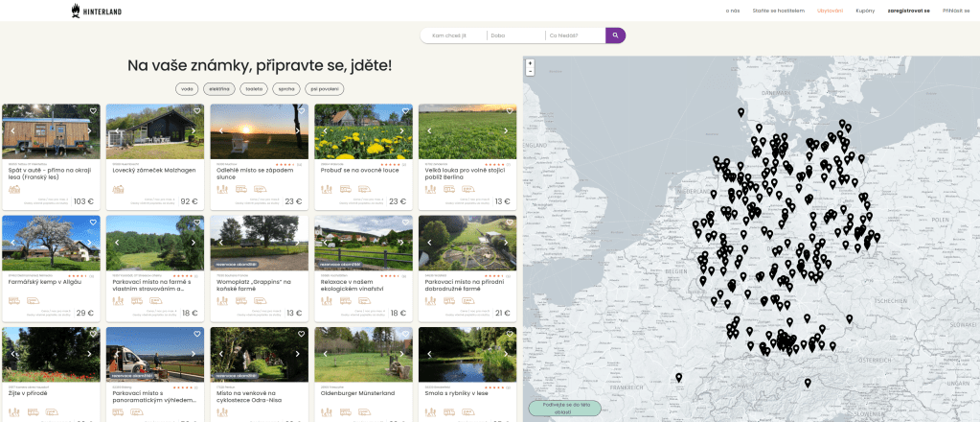This screenshot has width=980, height=422.
Task: Go to the 'Kupóny' page
Action: pyautogui.click(x=865, y=11)
